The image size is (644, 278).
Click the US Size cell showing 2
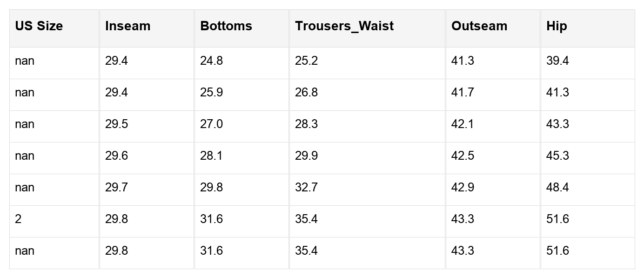pyautogui.click(x=18, y=219)
